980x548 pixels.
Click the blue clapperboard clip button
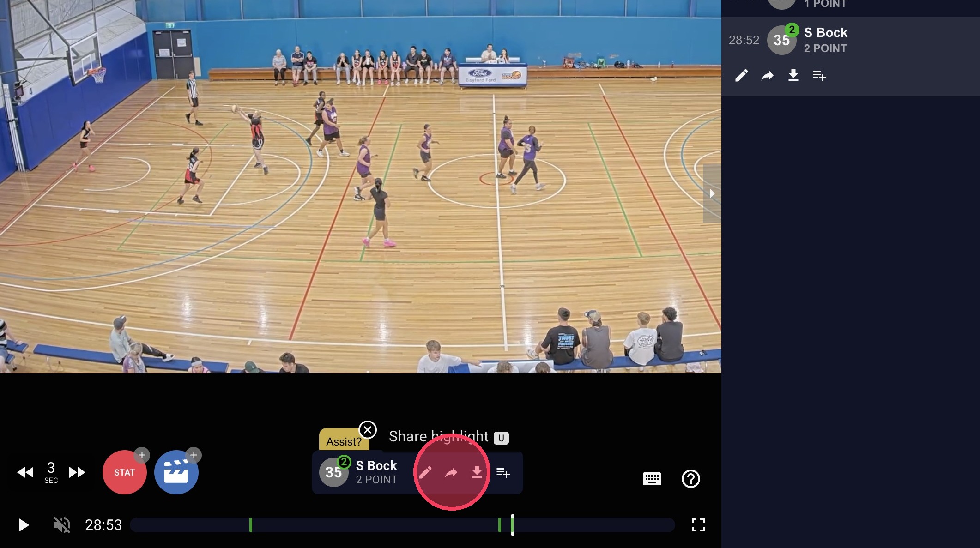coord(176,473)
